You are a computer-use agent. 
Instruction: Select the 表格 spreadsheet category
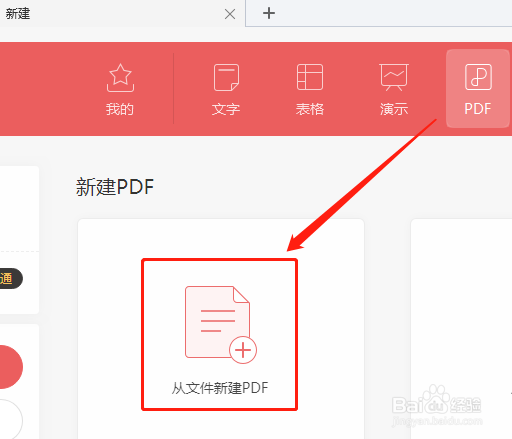coord(310,89)
